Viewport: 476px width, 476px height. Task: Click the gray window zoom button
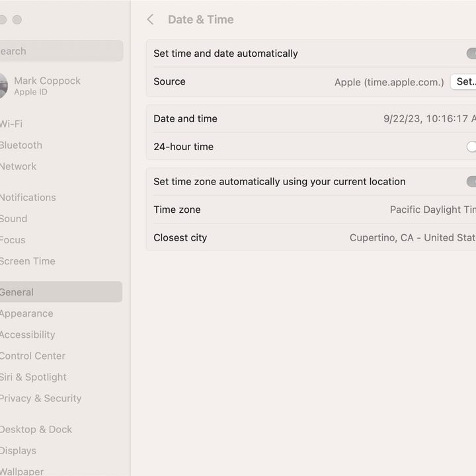point(17,20)
